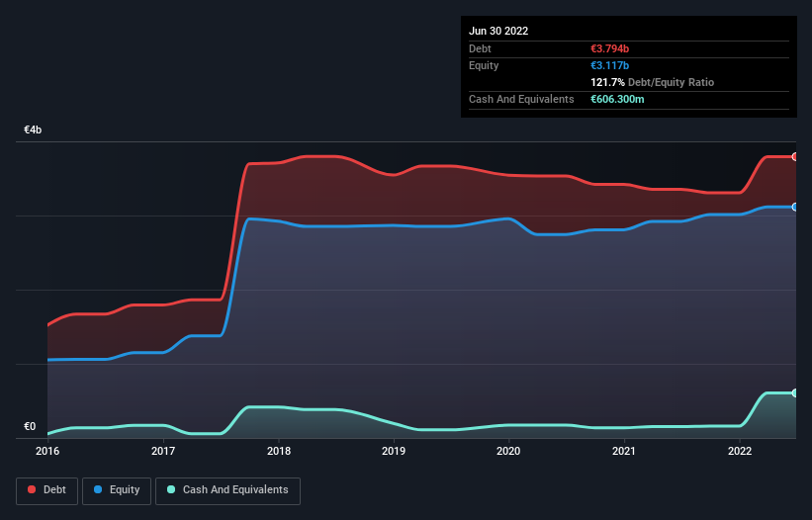The width and height of the screenshot is (812, 520).
Task: Click the Cash And Equivalents tooltip label
Action: (x=521, y=99)
